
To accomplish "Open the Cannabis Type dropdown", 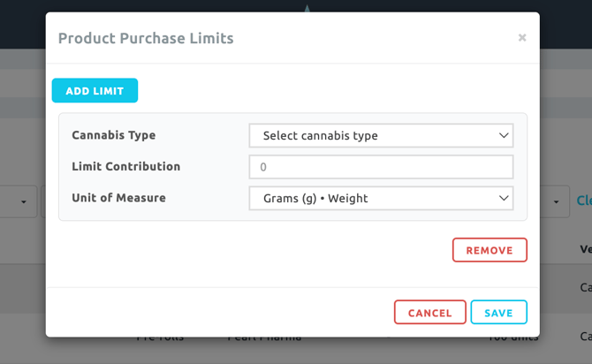I will (381, 136).
